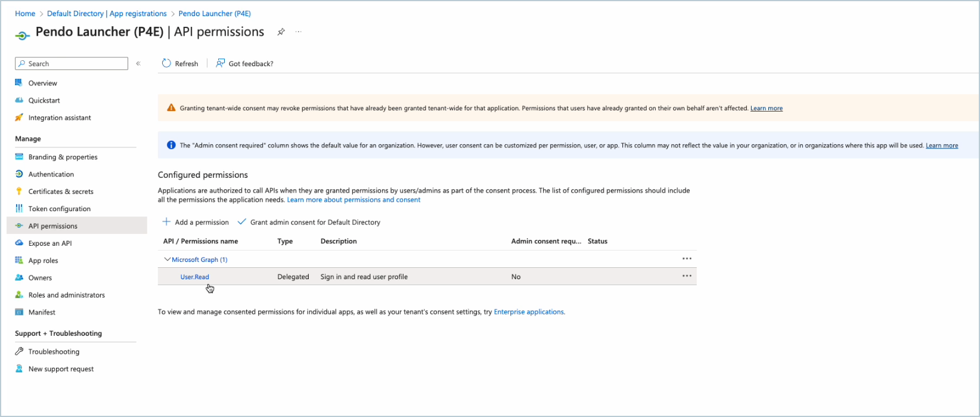Screen dimensions: 980x417
Task: Click Learn more in the orange warning banner
Action: pos(767,109)
